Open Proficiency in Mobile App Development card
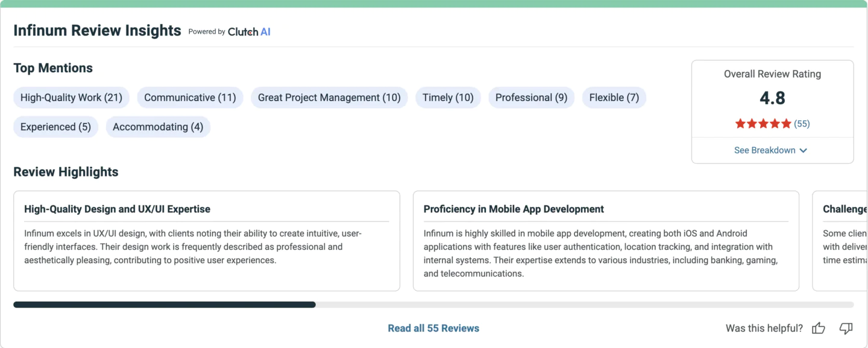 point(606,241)
